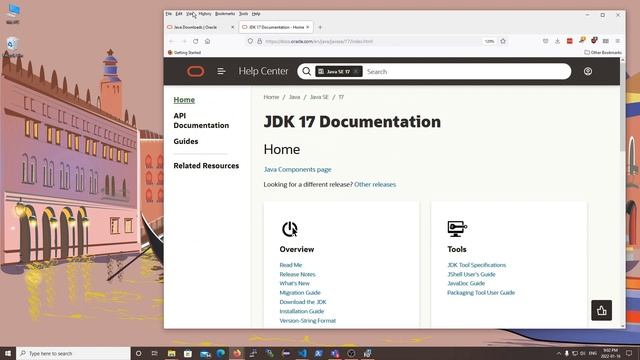This screenshot has height=360, width=640.
Task: Bookmark this page with star icon
Action: 503,41
